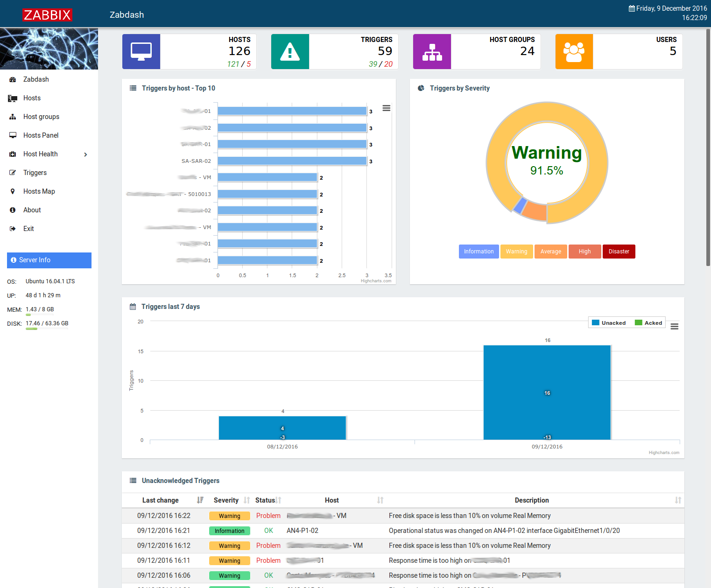Image resolution: width=711 pixels, height=588 pixels.
Task: Click the About info icon
Action: click(x=12, y=210)
